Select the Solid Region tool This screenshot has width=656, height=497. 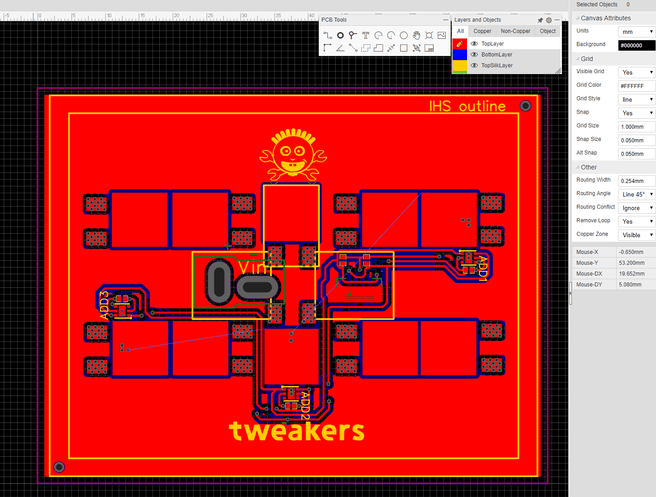coord(378,48)
